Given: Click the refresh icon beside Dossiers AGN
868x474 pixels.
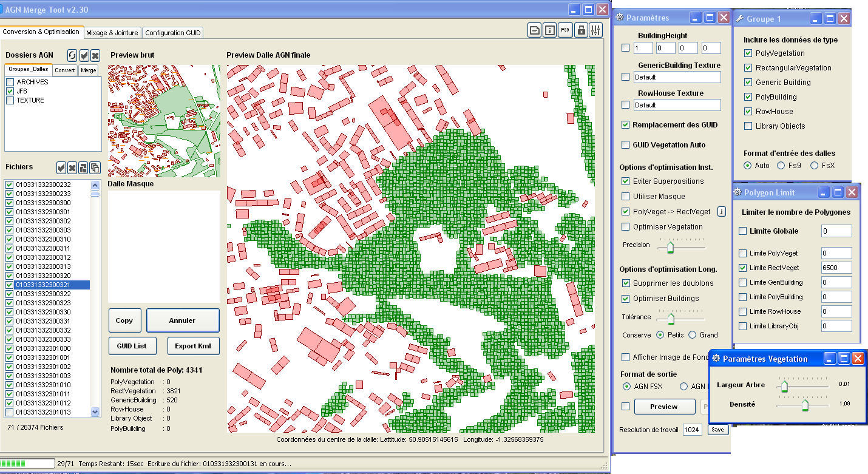Looking at the screenshot, I should [x=72, y=55].
